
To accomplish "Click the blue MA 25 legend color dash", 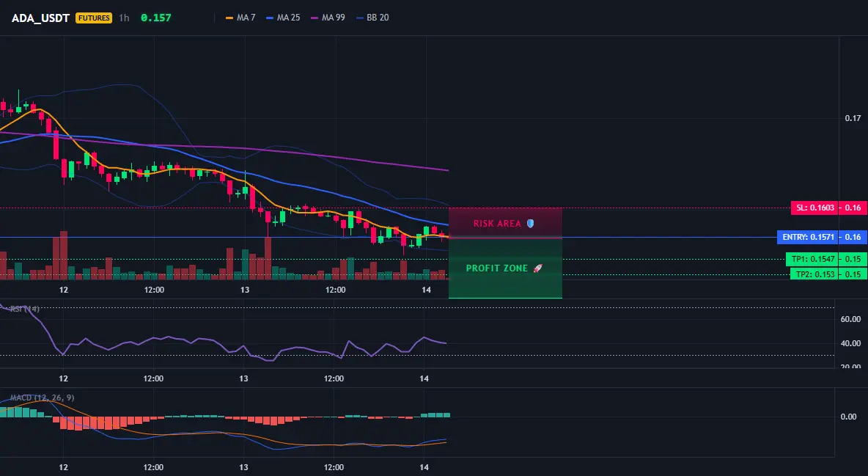I will [270, 18].
